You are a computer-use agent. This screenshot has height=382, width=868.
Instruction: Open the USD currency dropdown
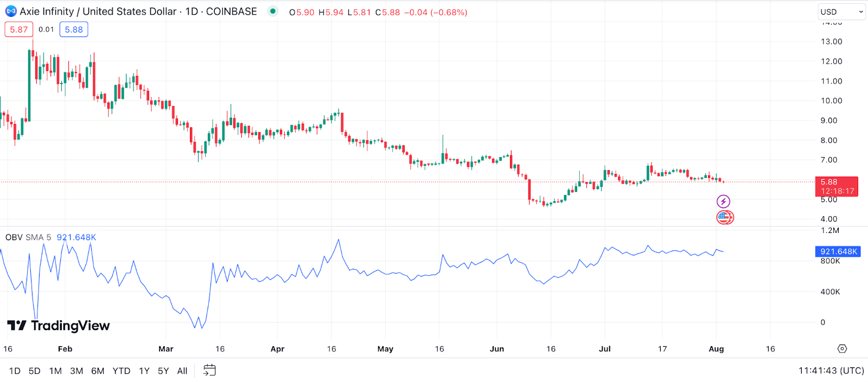click(x=841, y=11)
